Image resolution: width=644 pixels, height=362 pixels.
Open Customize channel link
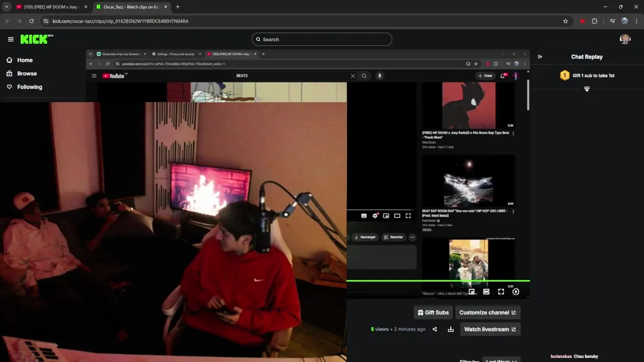pyautogui.click(x=488, y=312)
